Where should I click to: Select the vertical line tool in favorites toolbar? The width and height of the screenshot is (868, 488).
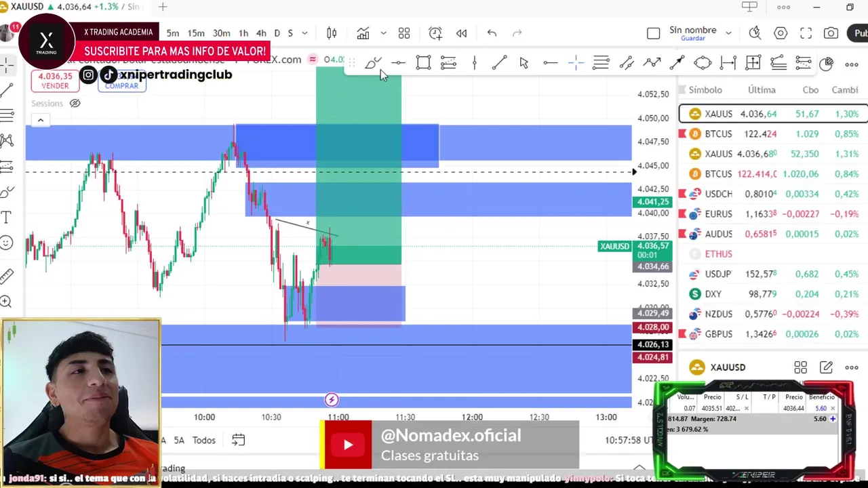click(x=475, y=63)
